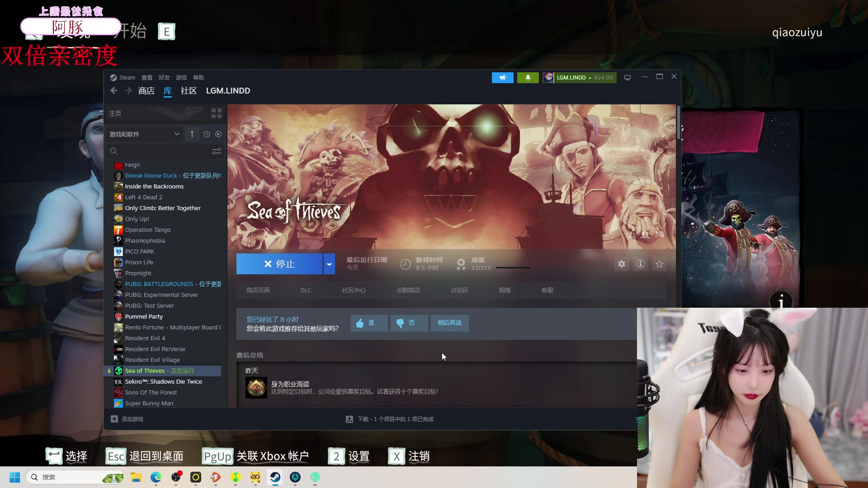Open the 客服 link
The width and height of the screenshot is (868, 488).
tap(547, 291)
